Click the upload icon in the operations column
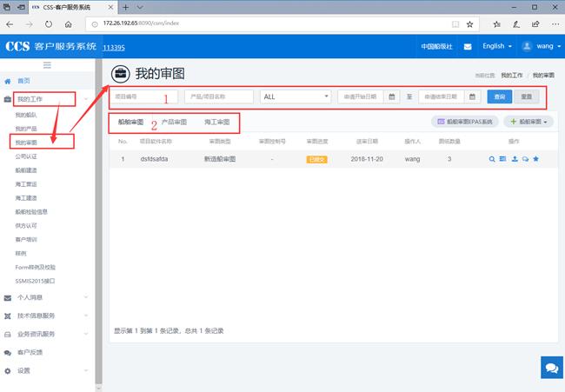565x392 pixels. (x=515, y=159)
